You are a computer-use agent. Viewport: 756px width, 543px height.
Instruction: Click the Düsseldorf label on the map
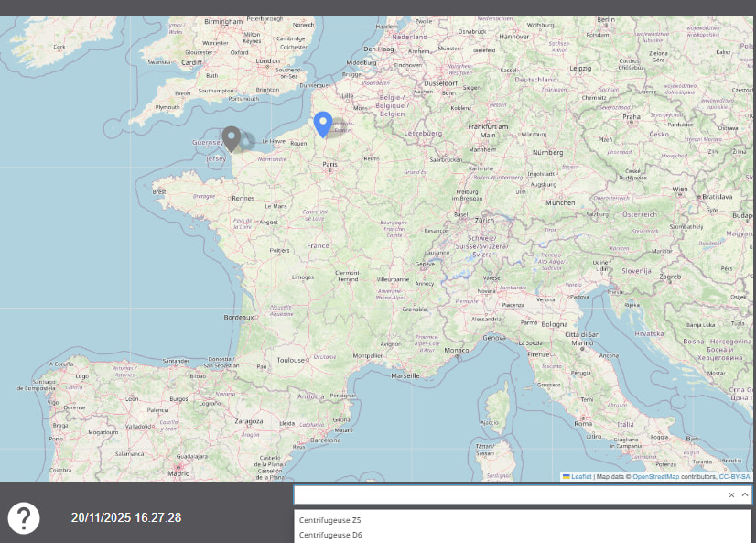tap(440, 83)
